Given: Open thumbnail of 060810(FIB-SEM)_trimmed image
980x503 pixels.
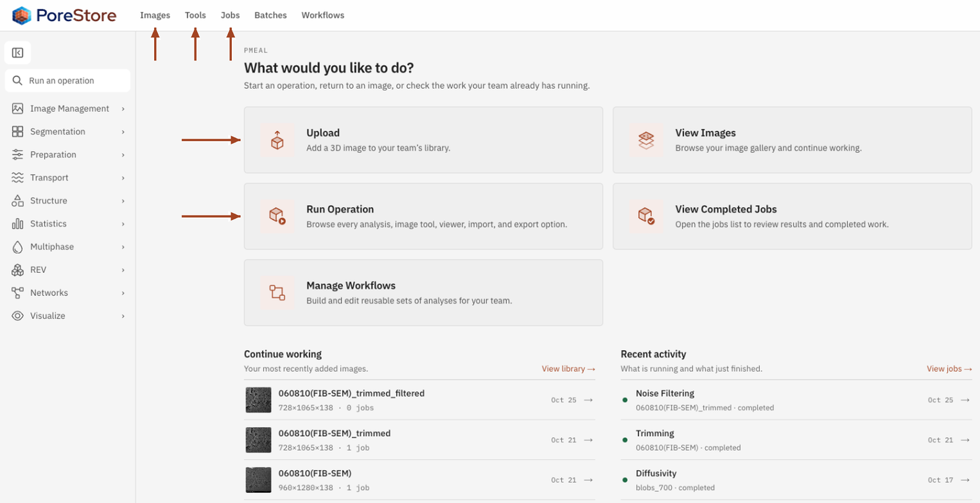Looking at the screenshot, I should point(258,440).
